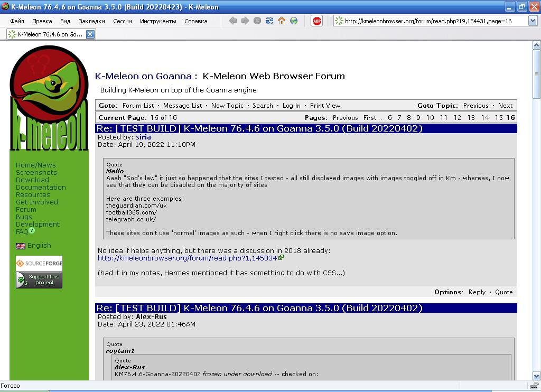Go to page 13
This screenshot has height=392, width=541.
(x=471, y=118)
